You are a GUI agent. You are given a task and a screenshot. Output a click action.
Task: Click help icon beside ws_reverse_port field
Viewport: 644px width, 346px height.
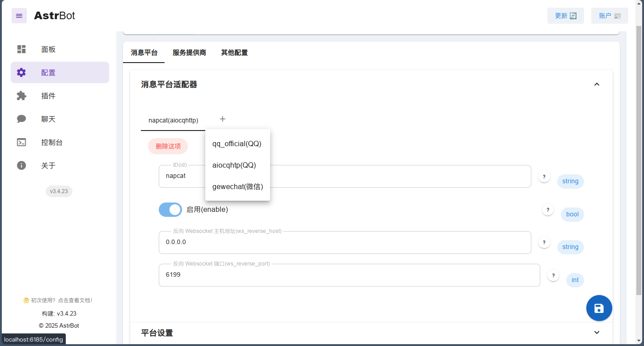[553, 275]
